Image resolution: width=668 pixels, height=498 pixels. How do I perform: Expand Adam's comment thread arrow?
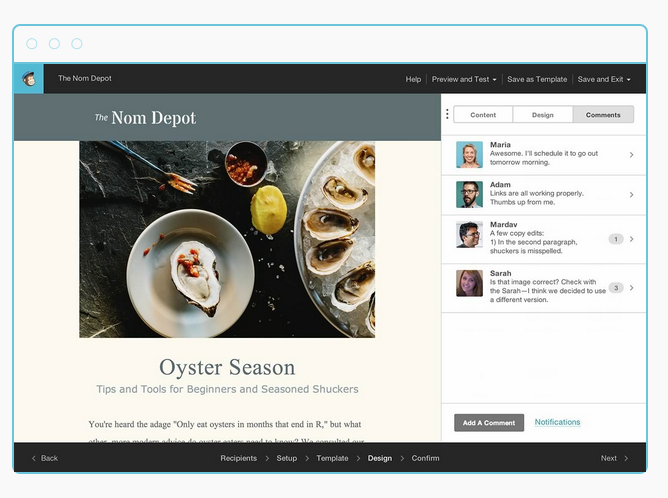(x=631, y=195)
